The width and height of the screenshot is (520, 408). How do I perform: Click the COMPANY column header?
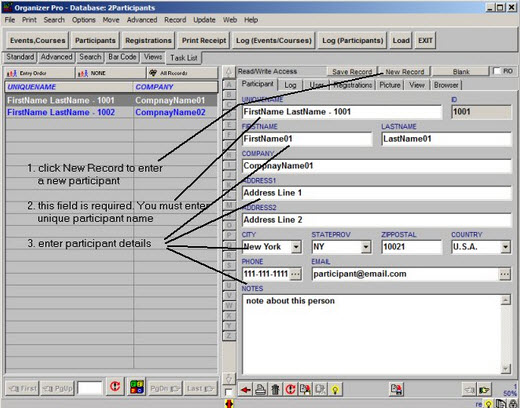click(x=175, y=87)
